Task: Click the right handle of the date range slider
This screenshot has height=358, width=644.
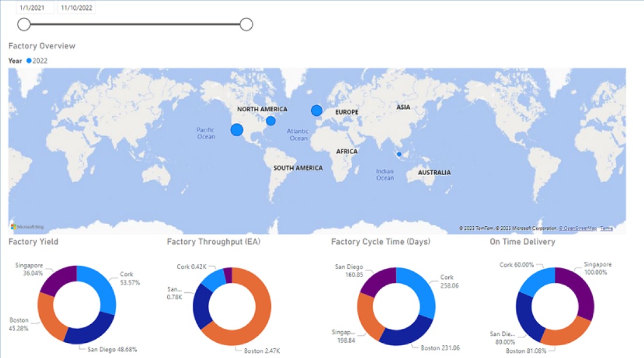Action: point(247,24)
